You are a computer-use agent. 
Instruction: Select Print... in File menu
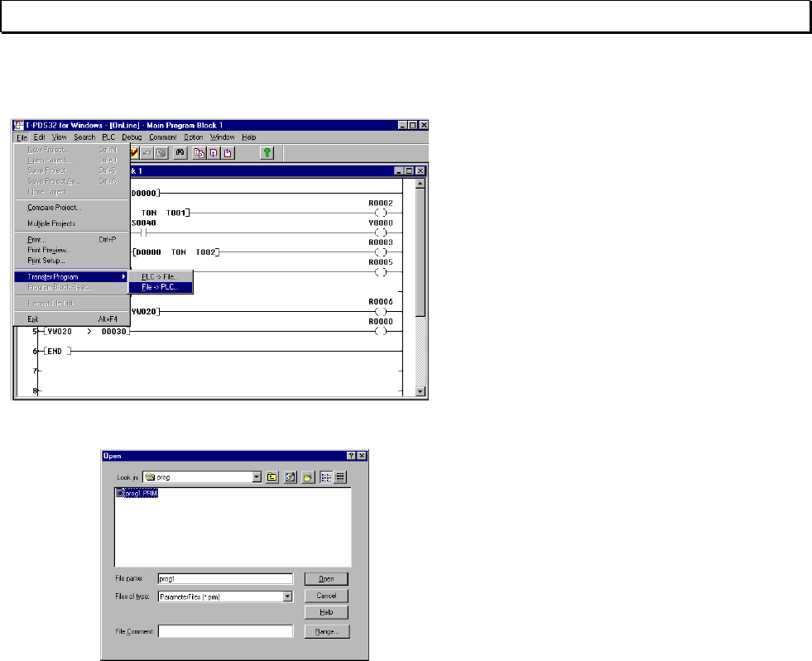coord(71,240)
